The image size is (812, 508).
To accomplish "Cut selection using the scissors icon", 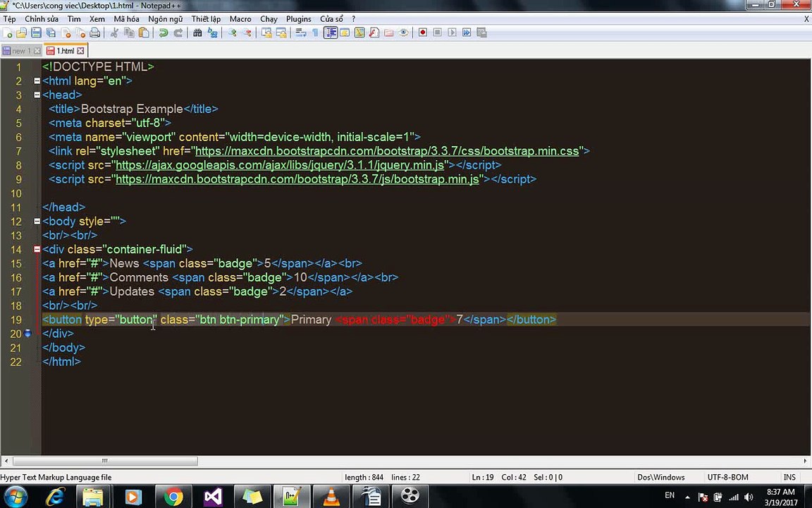I will (x=114, y=32).
